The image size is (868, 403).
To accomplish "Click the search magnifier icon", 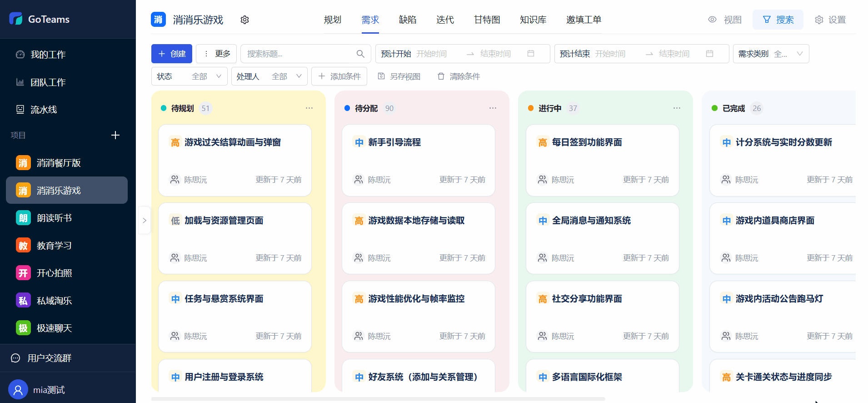I will pos(360,54).
